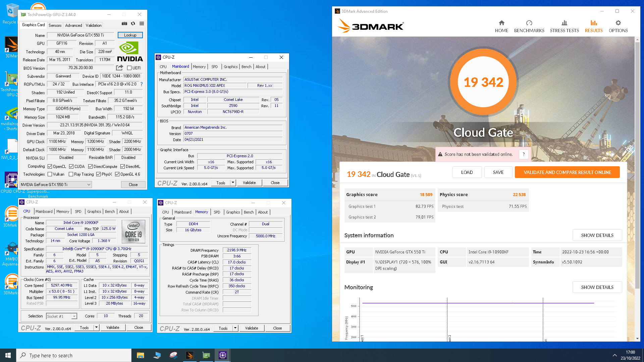The width and height of the screenshot is (644, 362).
Task: Click the GPU name field in GPU-Z
Action: click(80, 35)
